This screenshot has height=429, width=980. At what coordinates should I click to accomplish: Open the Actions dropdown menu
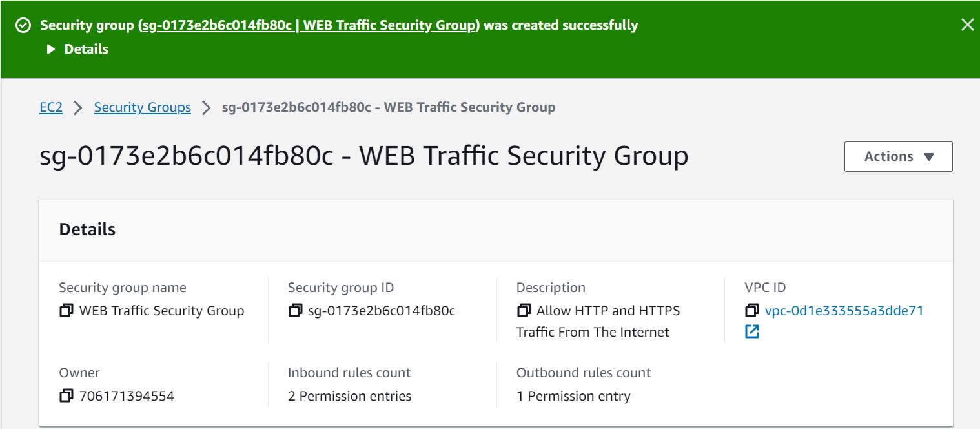click(x=898, y=156)
